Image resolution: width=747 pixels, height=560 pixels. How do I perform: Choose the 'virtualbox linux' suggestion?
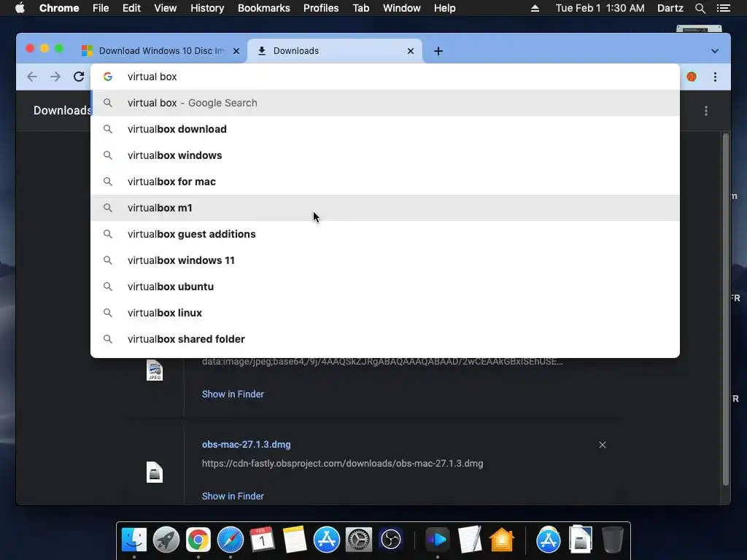385,312
